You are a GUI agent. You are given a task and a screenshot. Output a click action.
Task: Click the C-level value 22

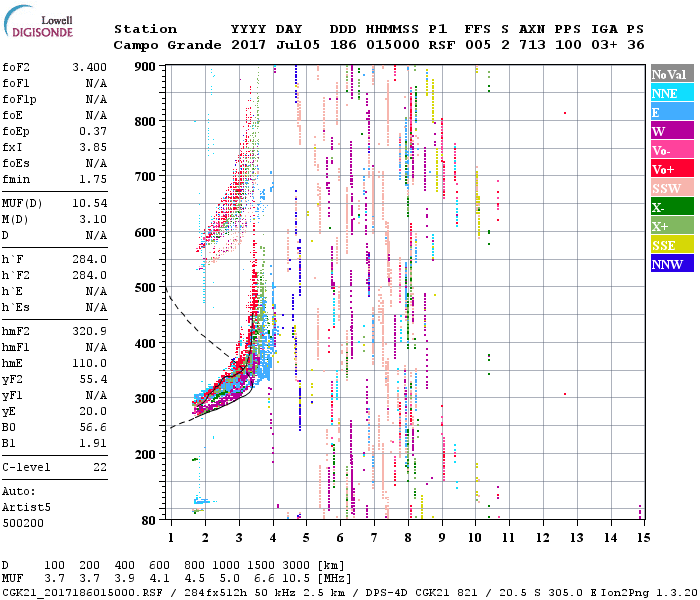point(100,467)
